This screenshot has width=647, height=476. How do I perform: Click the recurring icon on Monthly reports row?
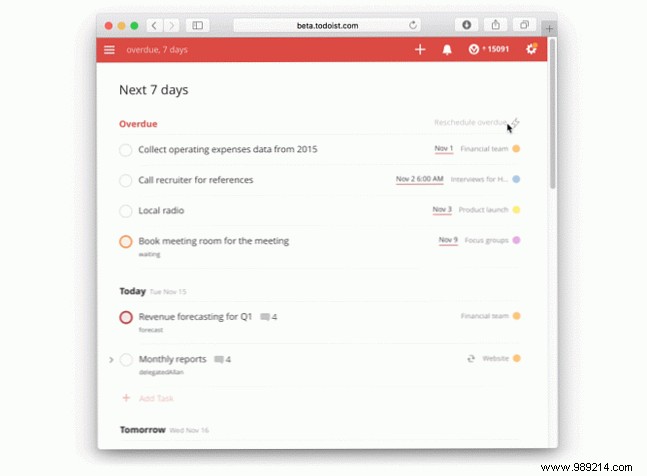(x=471, y=358)
